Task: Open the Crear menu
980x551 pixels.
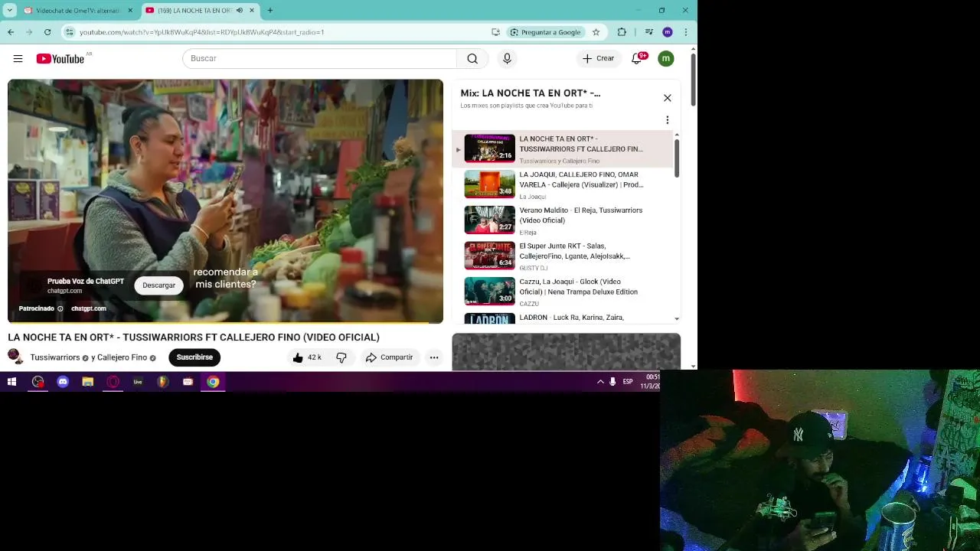Action: 598,58
